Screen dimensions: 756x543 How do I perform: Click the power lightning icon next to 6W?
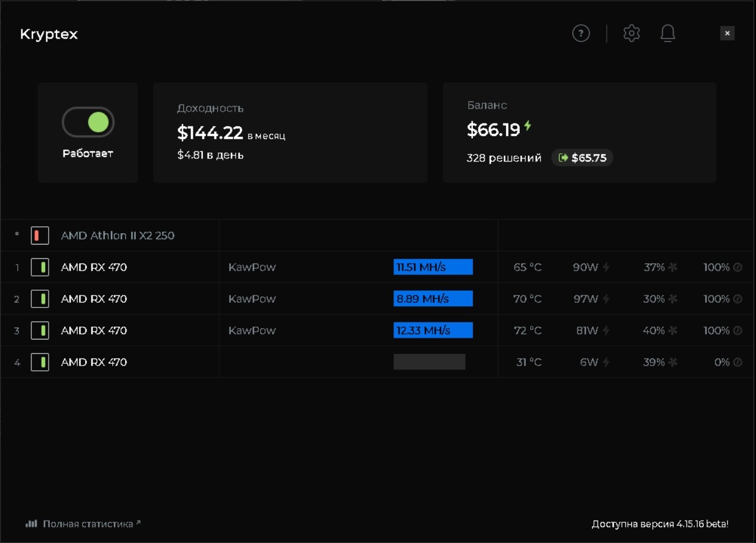pos(606,362)
